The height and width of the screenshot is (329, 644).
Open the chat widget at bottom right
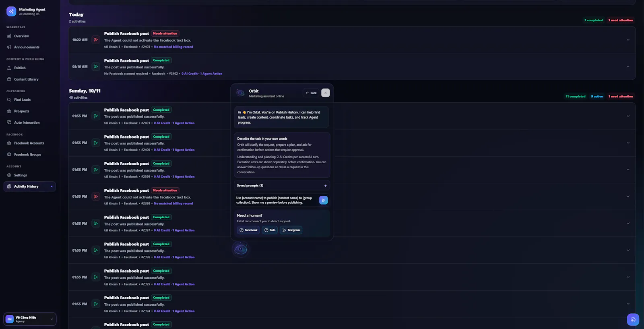pos(633,320)
